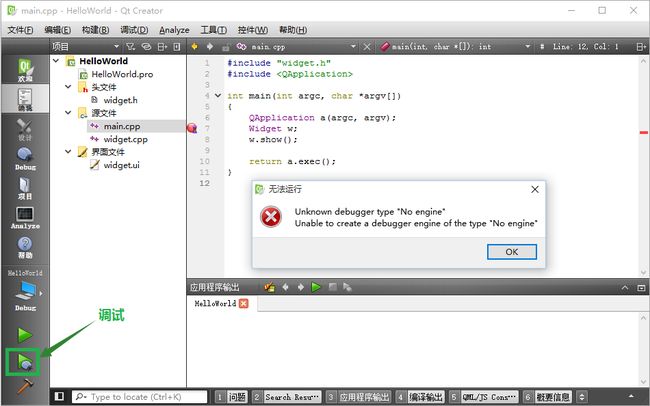The image size is (650, 406).
Task: Close the HelloWorld output tab
Action: [244, 304]
